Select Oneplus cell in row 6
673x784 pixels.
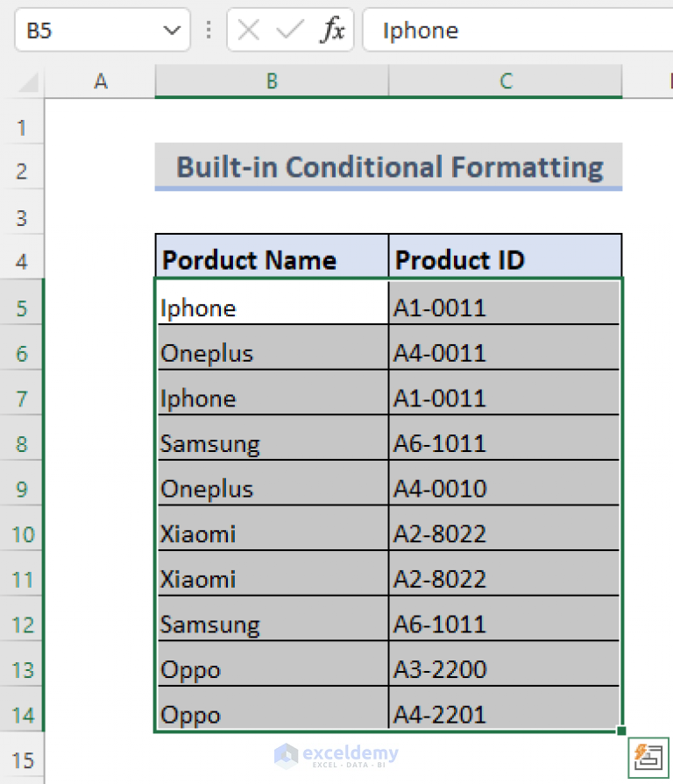(272, 348)
